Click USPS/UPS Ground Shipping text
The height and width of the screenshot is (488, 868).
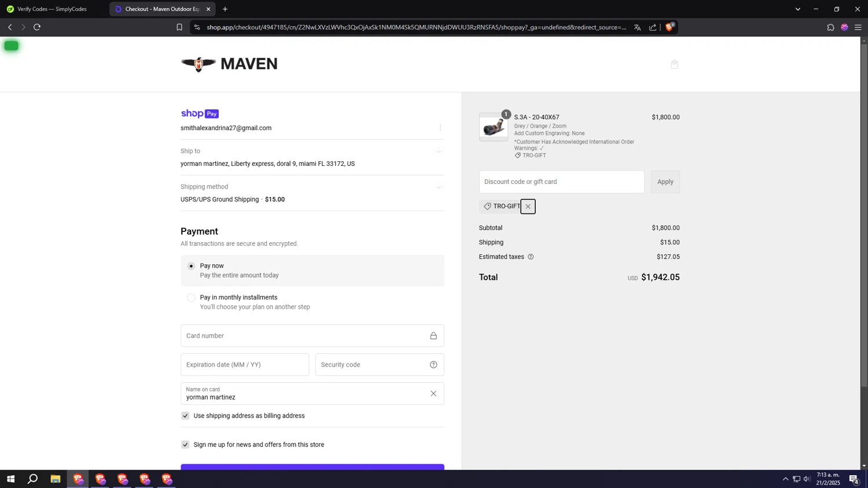point(219,199)
